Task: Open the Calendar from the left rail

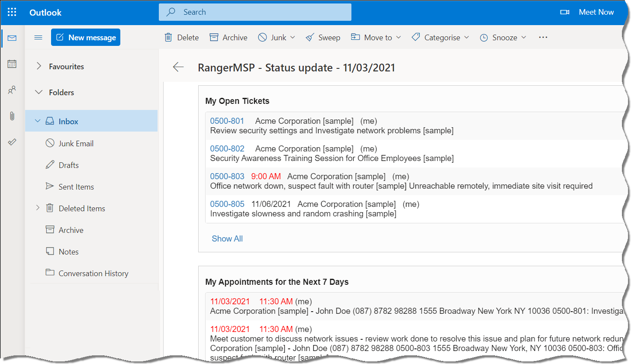Action: [12, 64]
